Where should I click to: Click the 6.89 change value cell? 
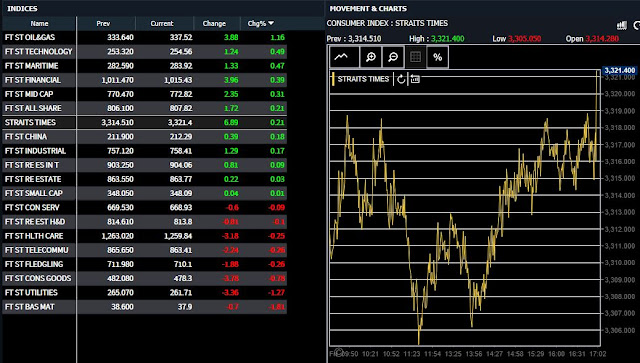[x=231, y=122]
